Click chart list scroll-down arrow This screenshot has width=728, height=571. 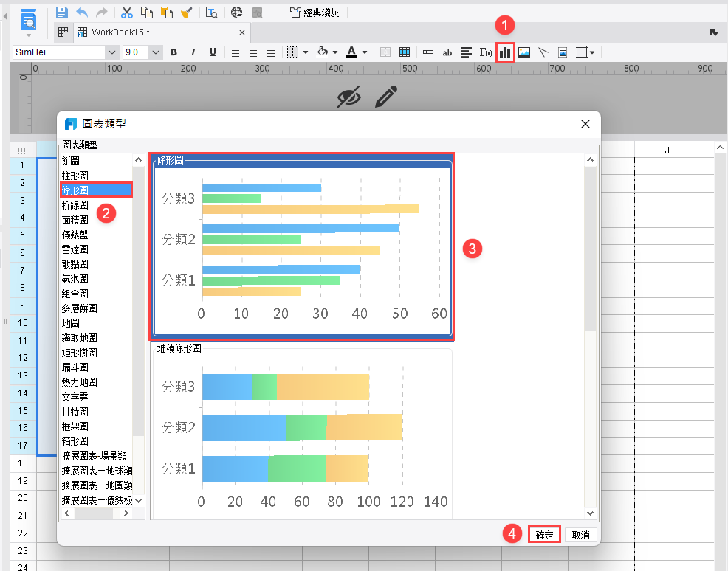pyautogui.click(x=138, y=500)
